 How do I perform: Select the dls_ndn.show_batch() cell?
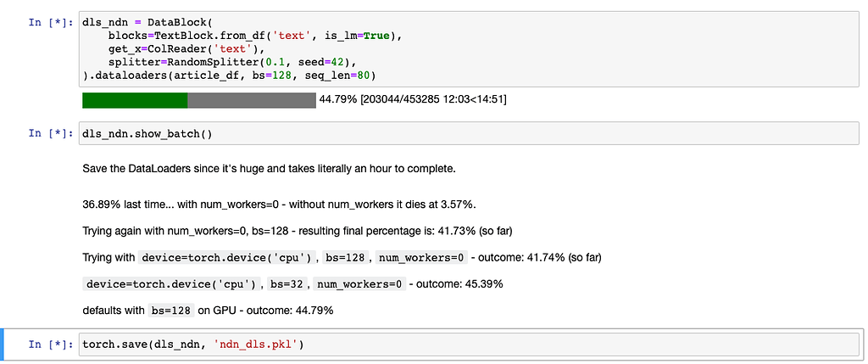tap(470, 133)
